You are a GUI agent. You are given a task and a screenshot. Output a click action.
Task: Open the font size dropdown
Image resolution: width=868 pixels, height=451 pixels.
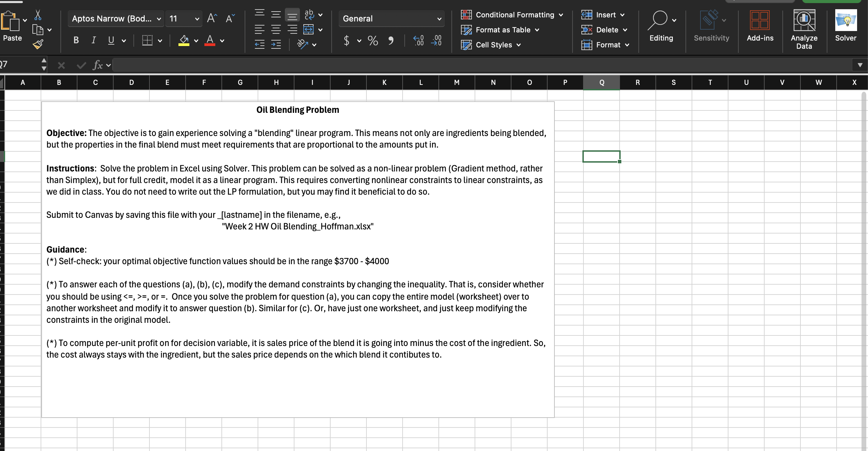(x=197, y=19)
